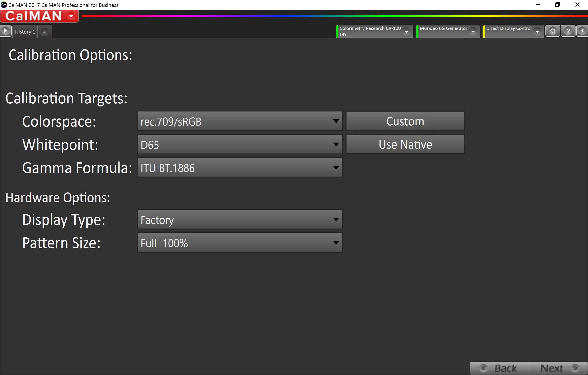The image size is (588, 375).
Task: Open the Pattern Size Full 100% dropdown
Action: pos(240,243)
